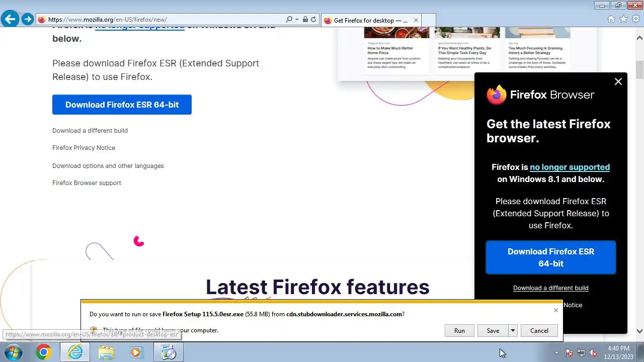
Task: Open Windows Media Player from taskbar
Action: (x=136, y=352)
